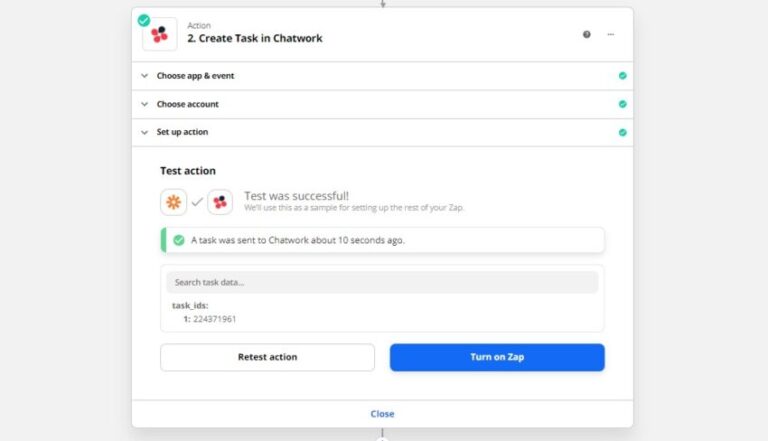Collapse the Set up action chevron

(144, 132)
